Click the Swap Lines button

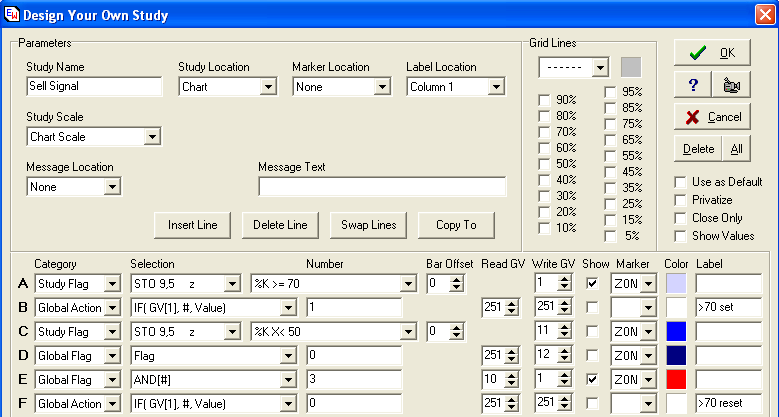pyautogui.click(x=369, y=225)
